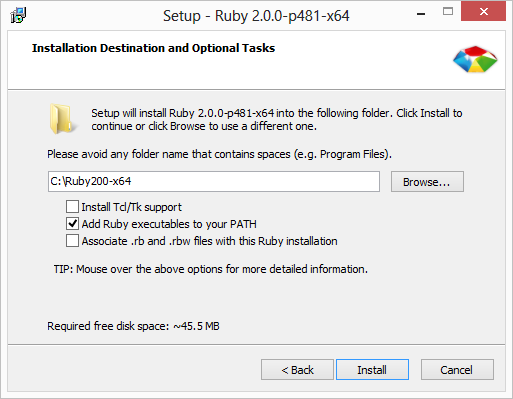The height and width of the screenshot is (399, 513).
Task: Click the Browse... button
Action: (427, 182)
